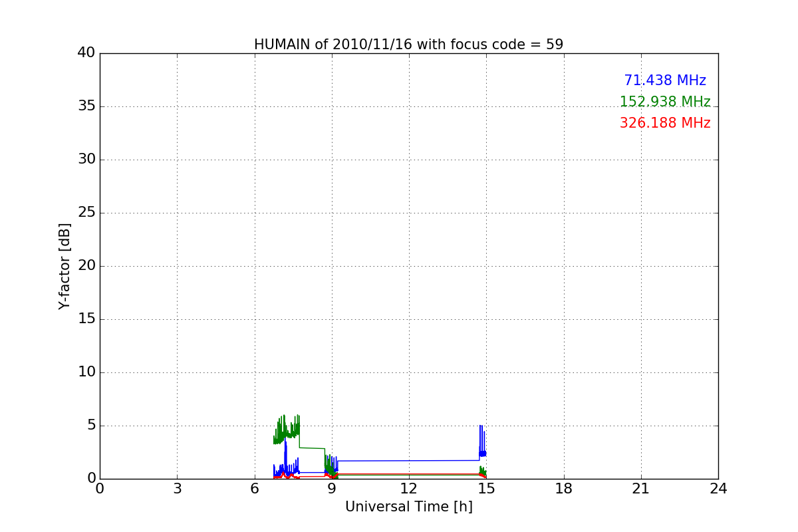Click the x-axis tick label '24'
The height and width of the screenshot is (532, 798).
pos(718,489)
